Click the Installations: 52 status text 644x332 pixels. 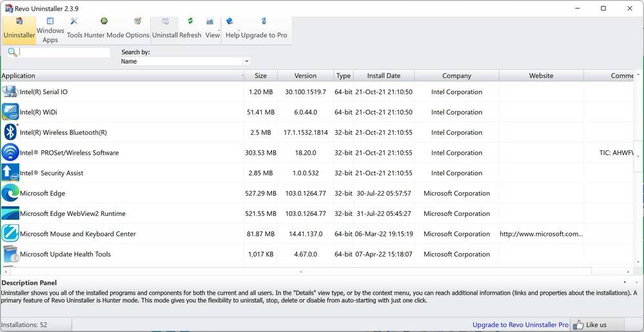pos(24,325)
